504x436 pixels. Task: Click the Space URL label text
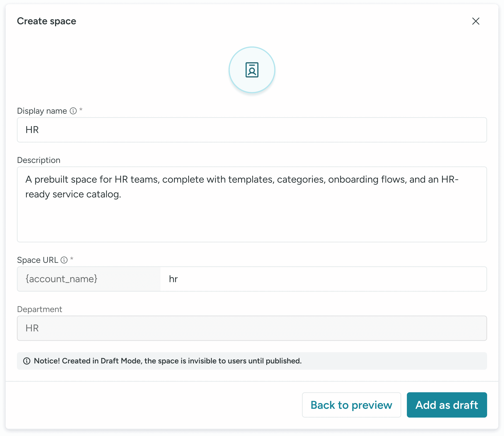point(37,260)
